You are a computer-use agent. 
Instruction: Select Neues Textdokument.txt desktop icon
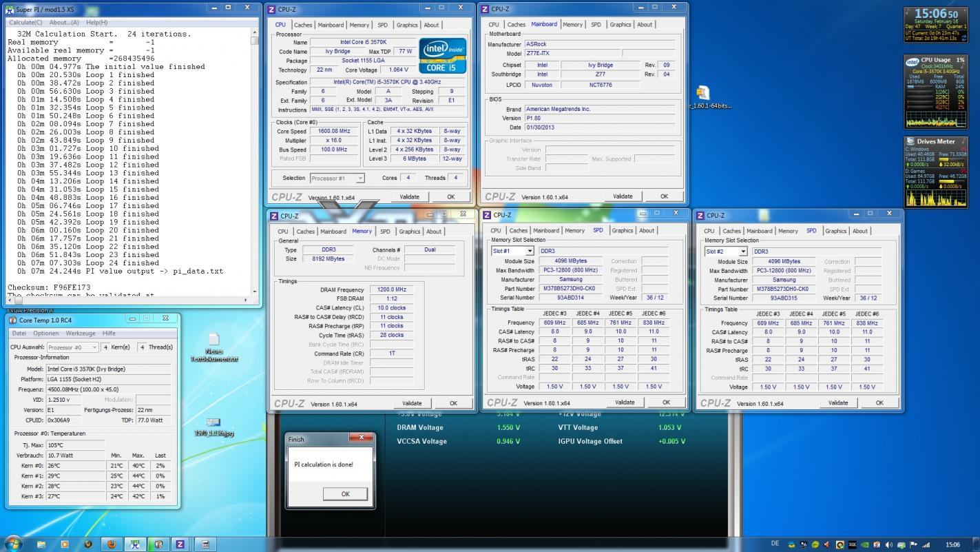(x=213, y=347)
